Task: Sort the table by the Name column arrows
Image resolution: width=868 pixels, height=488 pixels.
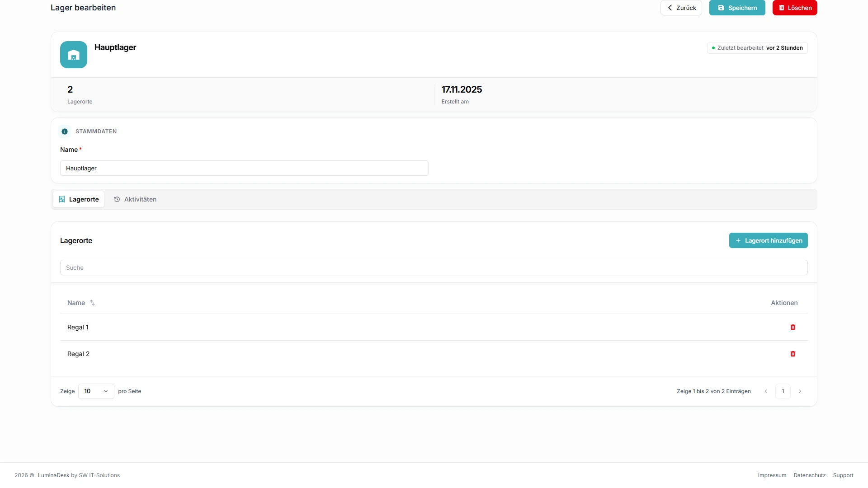Action: [x=92, y=303]
